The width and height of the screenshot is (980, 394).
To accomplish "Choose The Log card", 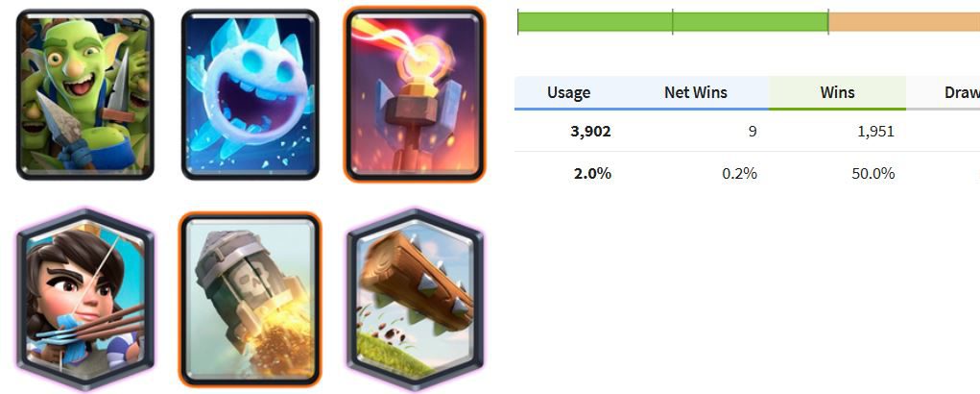I will coord(415,300).
